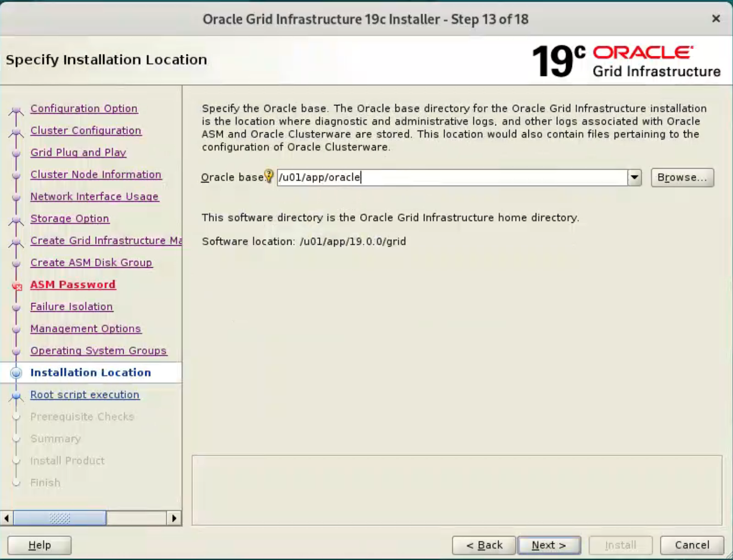Select the Installation Location step
The height and width of the screenshot is (560, 733).
pos(91,373)
